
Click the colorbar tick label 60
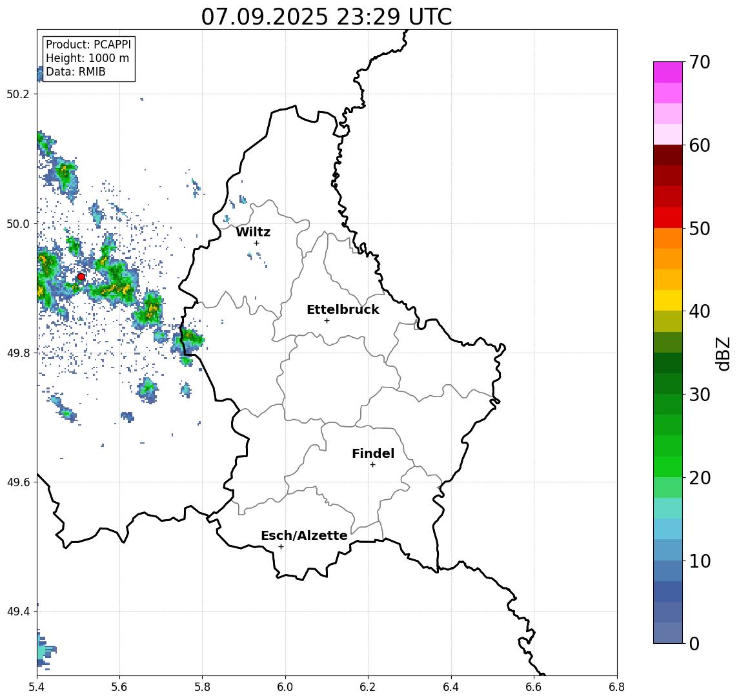(700, 145)
